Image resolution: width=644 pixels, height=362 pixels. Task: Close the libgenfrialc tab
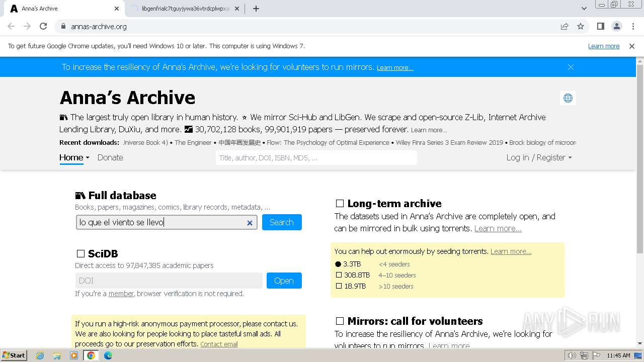237,9
